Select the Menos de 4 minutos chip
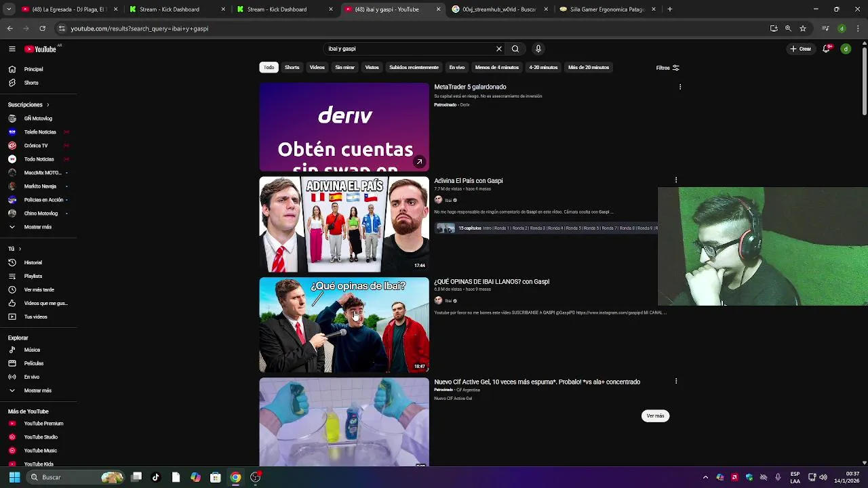The width and height of the screenshot is (868, 488). tap(497, 67)
